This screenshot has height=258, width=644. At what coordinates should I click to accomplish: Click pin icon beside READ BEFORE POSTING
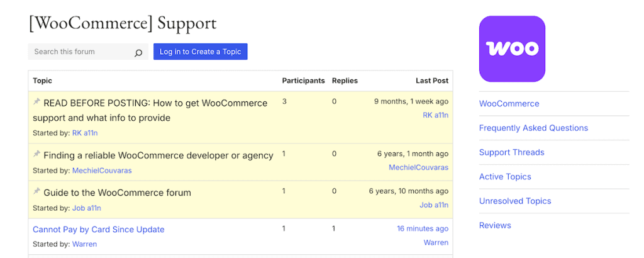click(36, 101)
